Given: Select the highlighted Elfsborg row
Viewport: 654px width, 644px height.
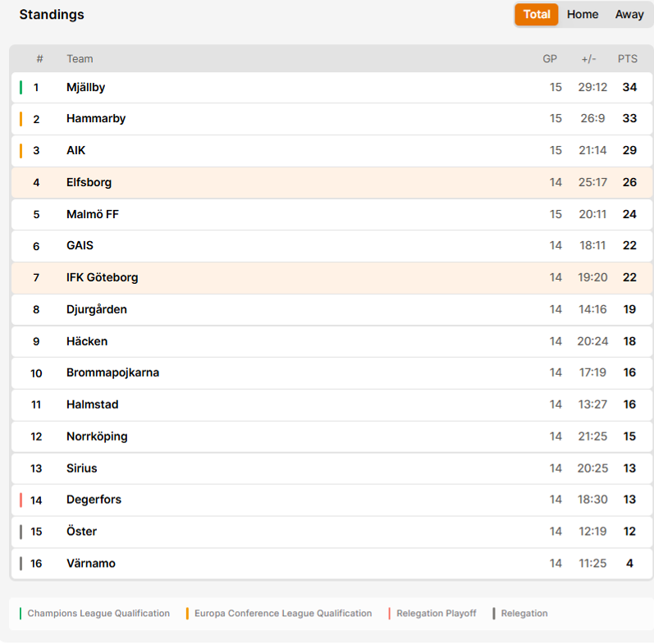Looking at the screenshot, I should 332,182.
